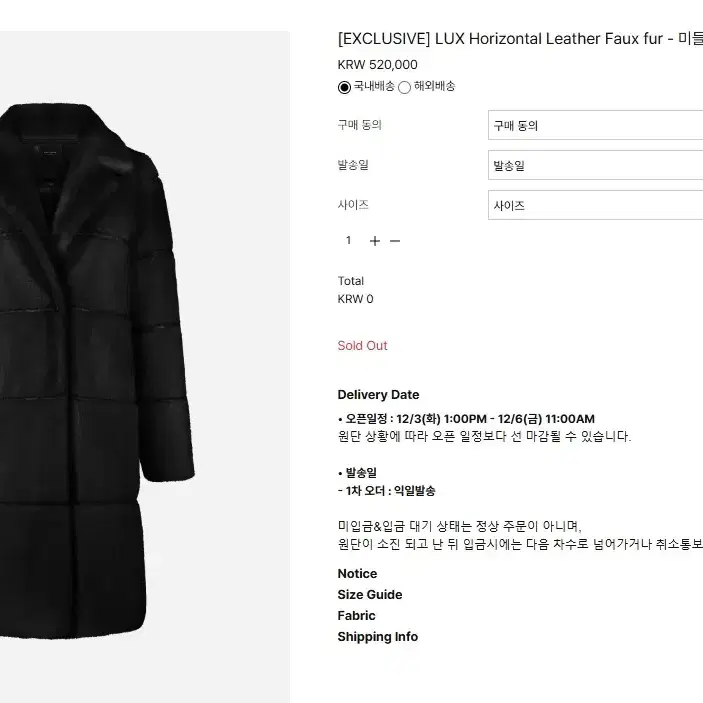Decrease quantity with the minus icon
Screen dimensions: 703x703
[395, 241]
